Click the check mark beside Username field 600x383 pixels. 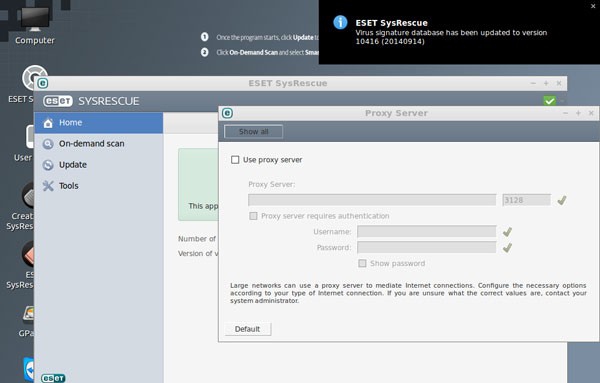[507, 232]
